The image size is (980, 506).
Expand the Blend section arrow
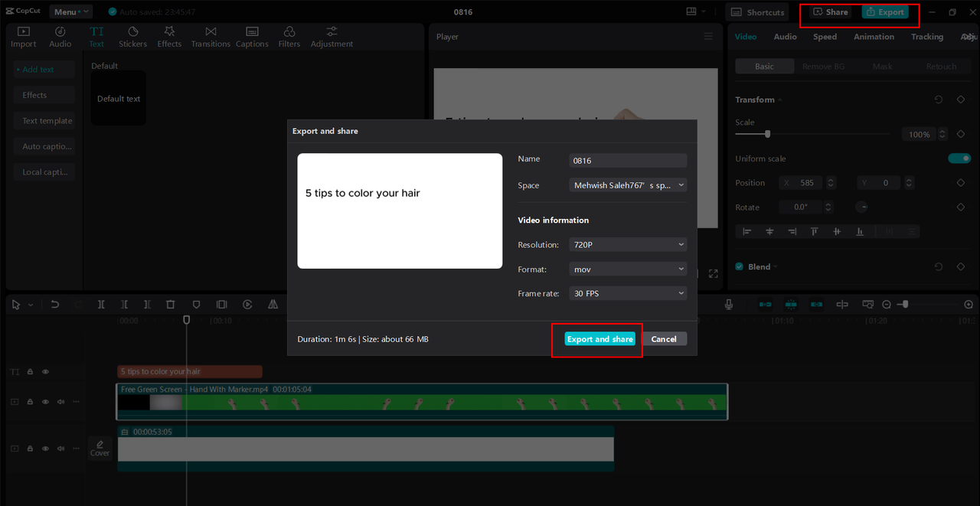point(775,267)
